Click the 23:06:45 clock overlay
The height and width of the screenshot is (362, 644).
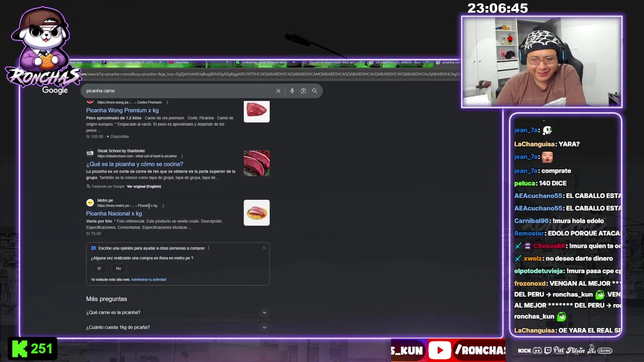click(x=498, y=8)
